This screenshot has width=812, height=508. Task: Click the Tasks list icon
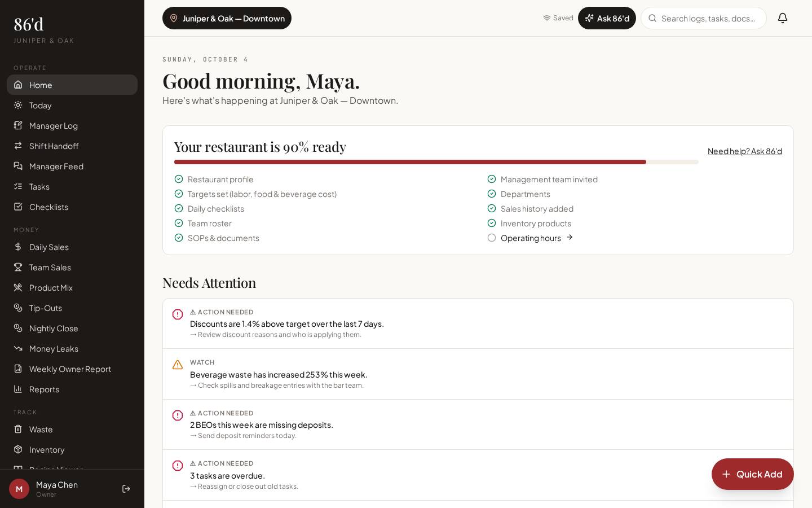tap(18, 186)
